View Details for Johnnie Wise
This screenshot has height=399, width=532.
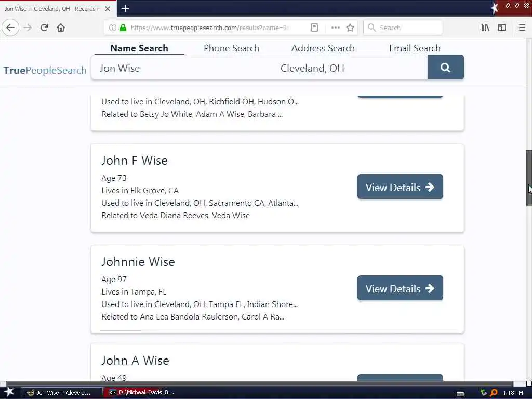[x=400, y=288]
